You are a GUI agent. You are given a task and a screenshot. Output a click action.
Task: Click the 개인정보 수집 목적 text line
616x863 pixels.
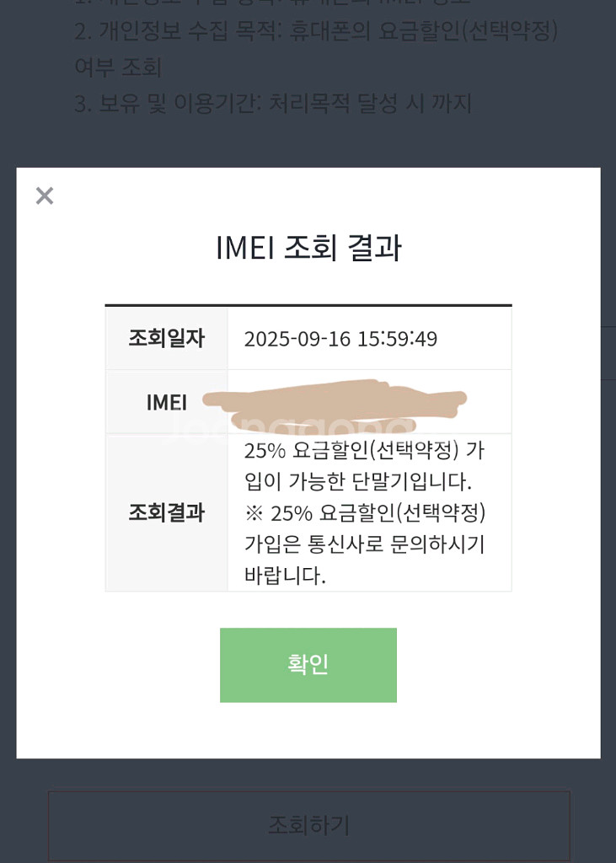(x=316, y=31)
